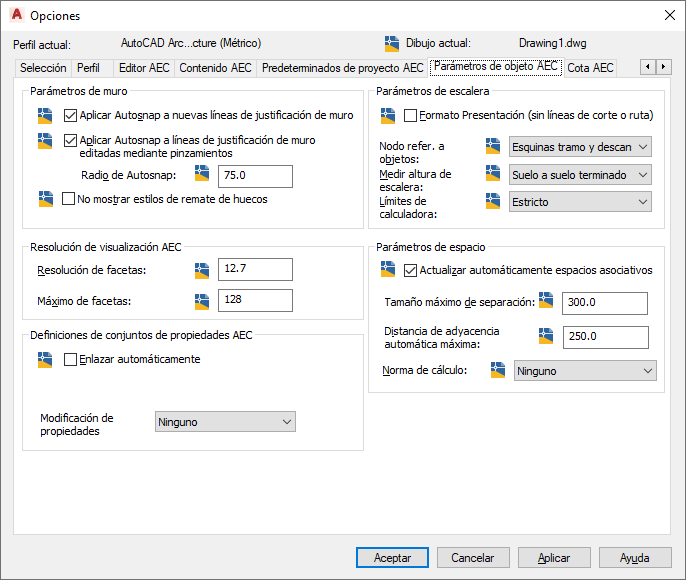Expand Medir altura de escalera dropdown
This screenshot has height=580, width=686.
pos(580,175)
